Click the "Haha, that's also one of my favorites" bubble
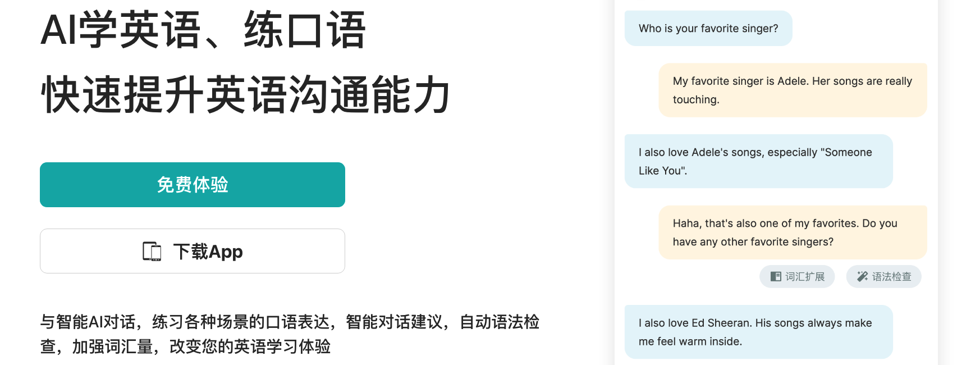Screen dimensions: 980x365 (793, 232)
